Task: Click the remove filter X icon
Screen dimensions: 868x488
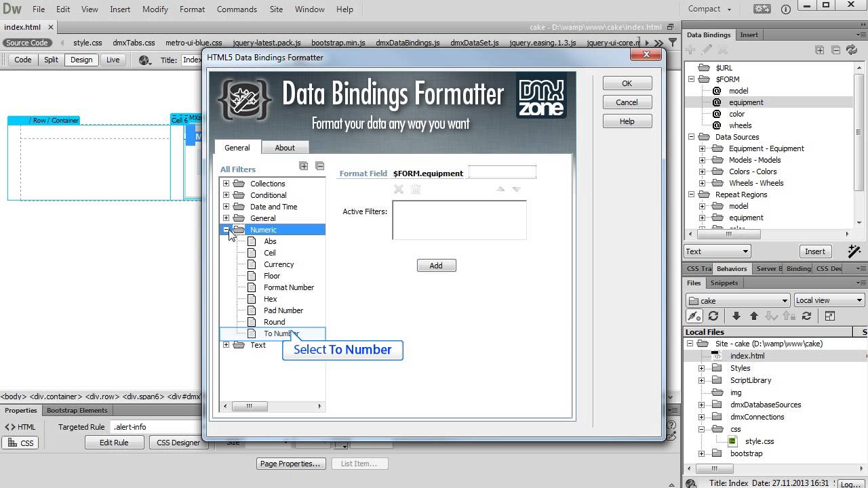Action: (399, 190)
